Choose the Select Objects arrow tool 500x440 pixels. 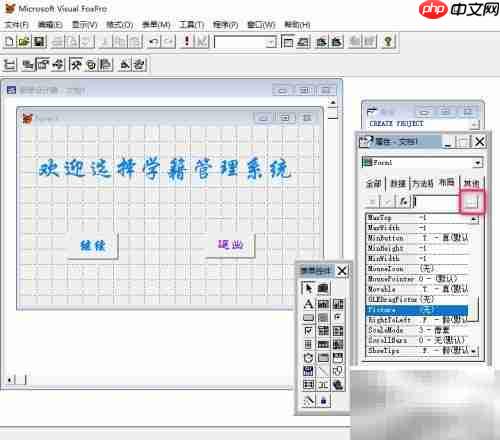(308, 288)
